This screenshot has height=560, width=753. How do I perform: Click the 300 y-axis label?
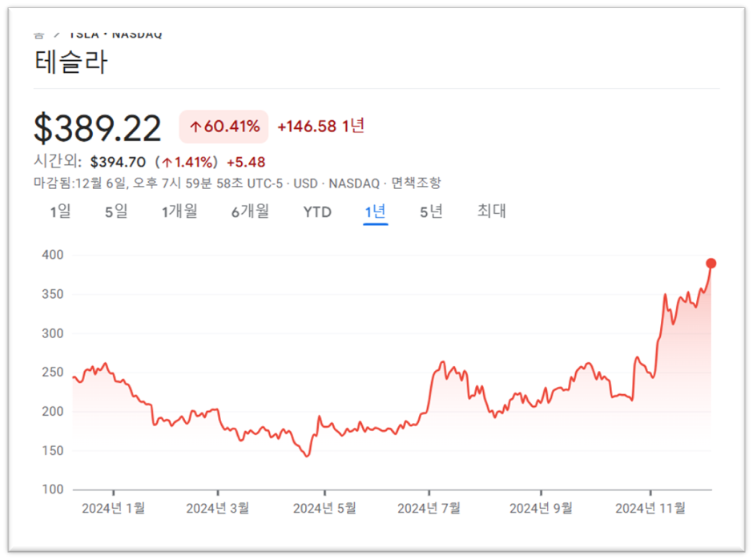(52, 333)
